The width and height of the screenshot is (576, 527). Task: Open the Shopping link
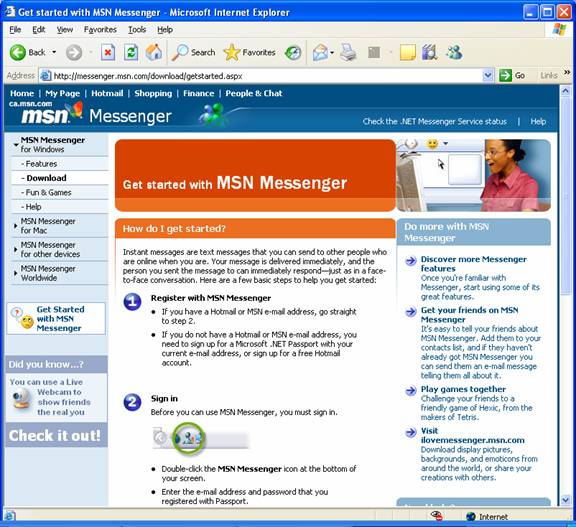point(153,93)
